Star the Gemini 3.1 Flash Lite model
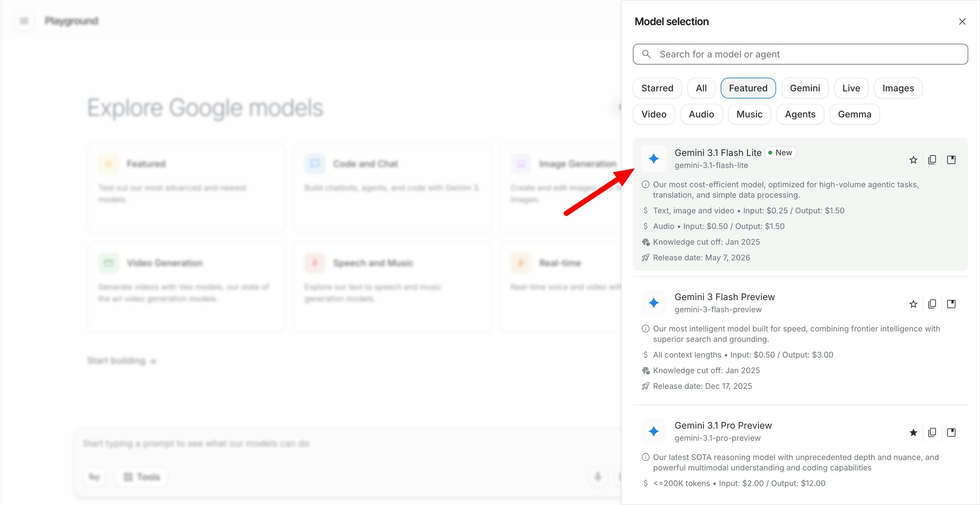 pos(913,160)
